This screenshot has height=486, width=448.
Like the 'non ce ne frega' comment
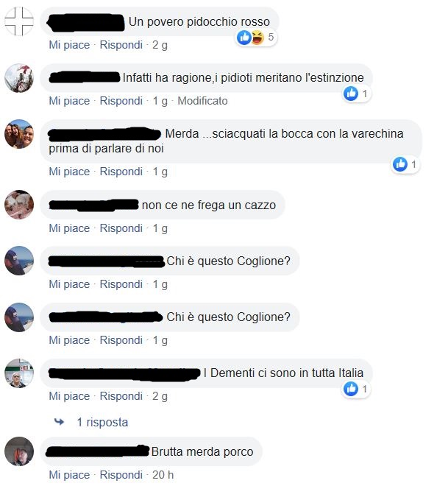pos(69,228)
